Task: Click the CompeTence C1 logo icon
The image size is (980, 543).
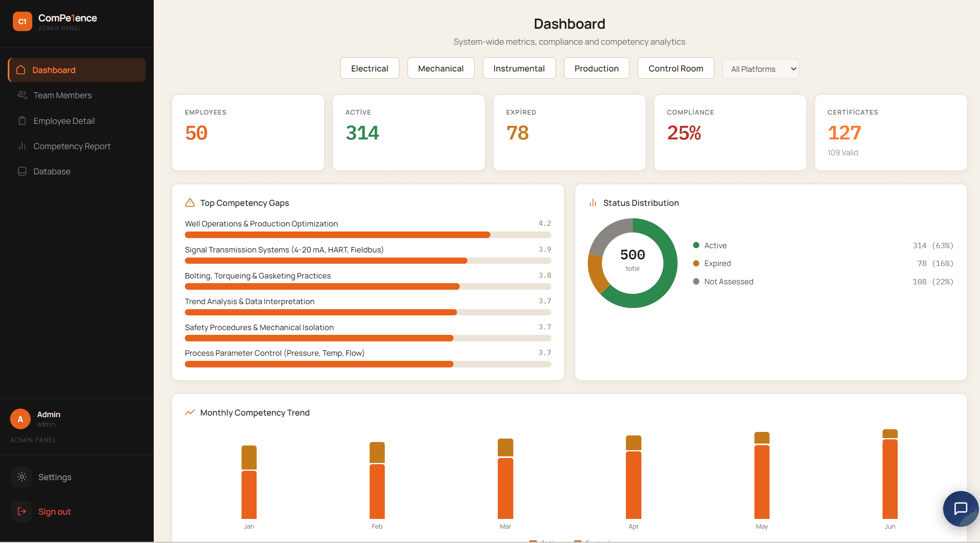Action: 22,21
